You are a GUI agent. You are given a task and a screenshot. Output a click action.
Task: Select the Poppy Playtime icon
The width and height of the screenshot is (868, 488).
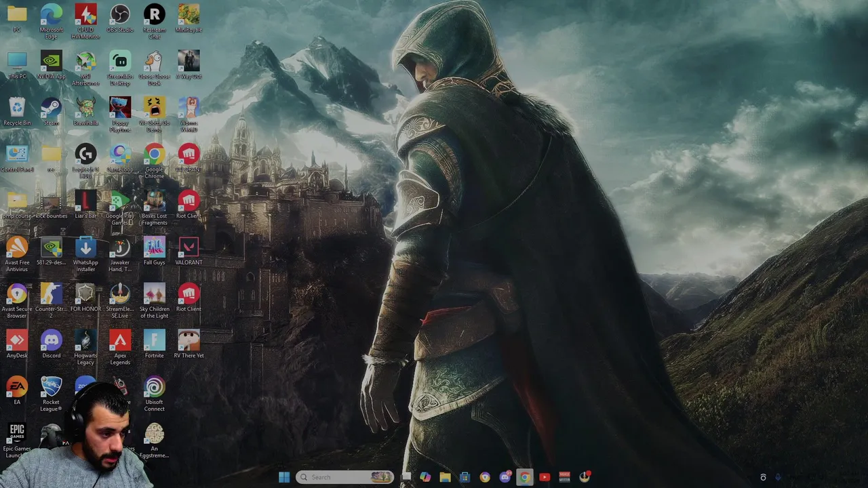pos(120,114)
